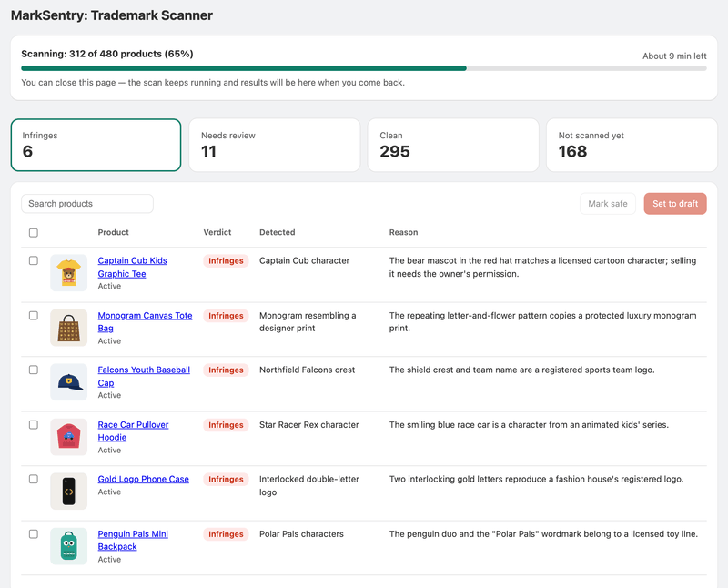Click the 'Captain Cub character' detected cell
This screenshot has height=588, width=728.
pos(304,260)
